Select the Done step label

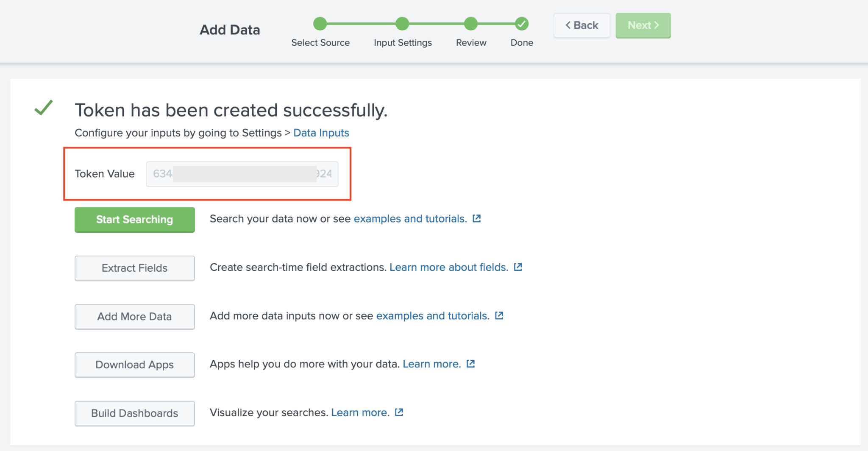(521, 42)
